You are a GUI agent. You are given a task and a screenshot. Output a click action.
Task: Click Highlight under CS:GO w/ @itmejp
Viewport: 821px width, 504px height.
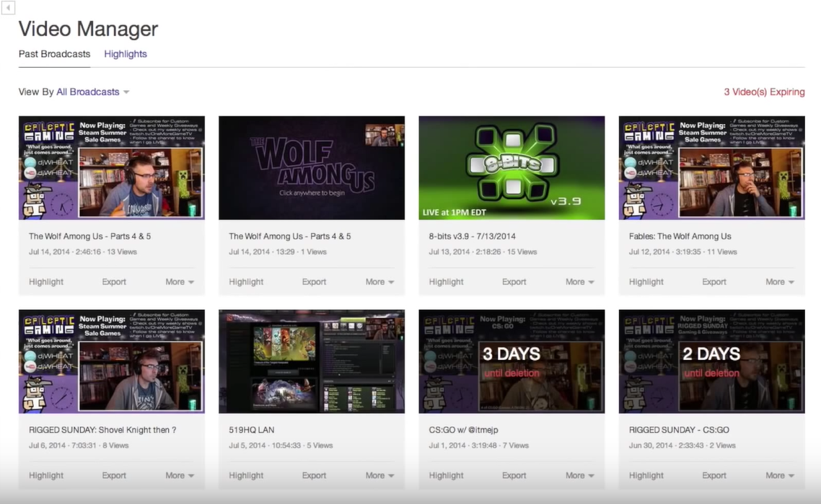pos(446,475)
